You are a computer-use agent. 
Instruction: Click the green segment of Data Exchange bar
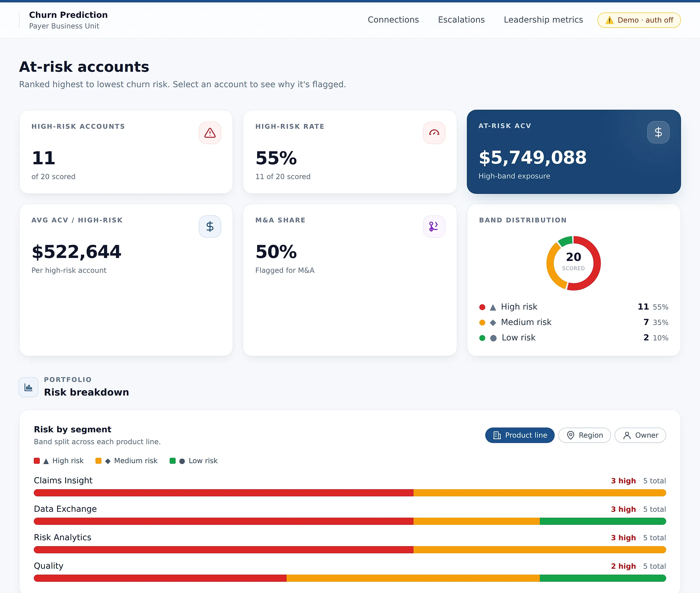(603, 522)
